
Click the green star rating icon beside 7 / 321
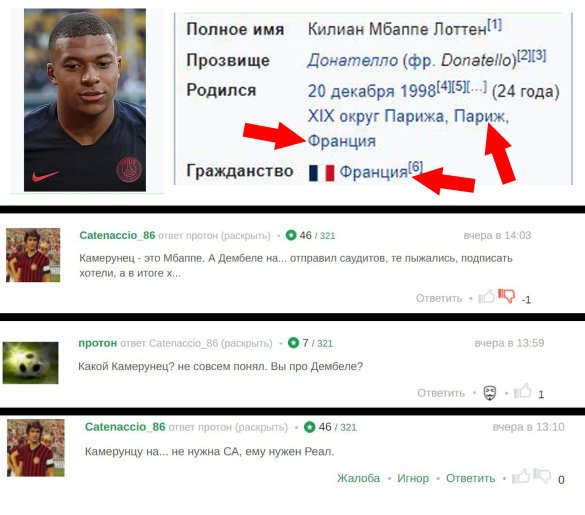click(x=293, y=342)
